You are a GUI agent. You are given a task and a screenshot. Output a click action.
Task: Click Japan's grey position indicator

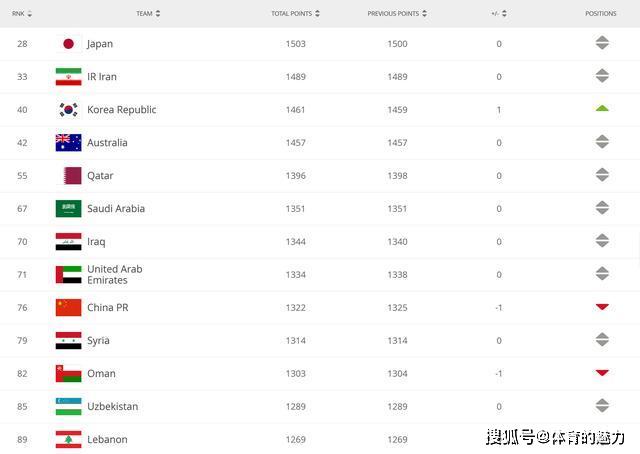[602, 43]
